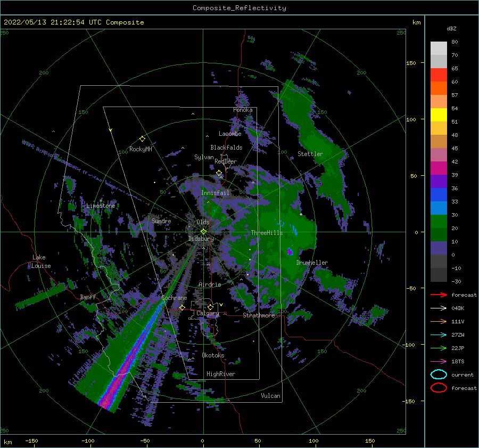
Task: Click the yellow station marker near Cochrane
Action: (182, 307)
